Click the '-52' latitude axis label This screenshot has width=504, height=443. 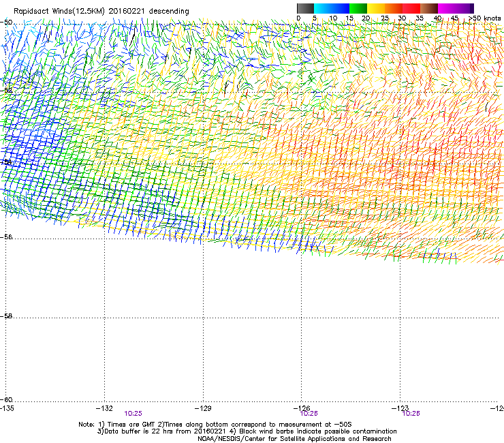[x=6, y=91]
